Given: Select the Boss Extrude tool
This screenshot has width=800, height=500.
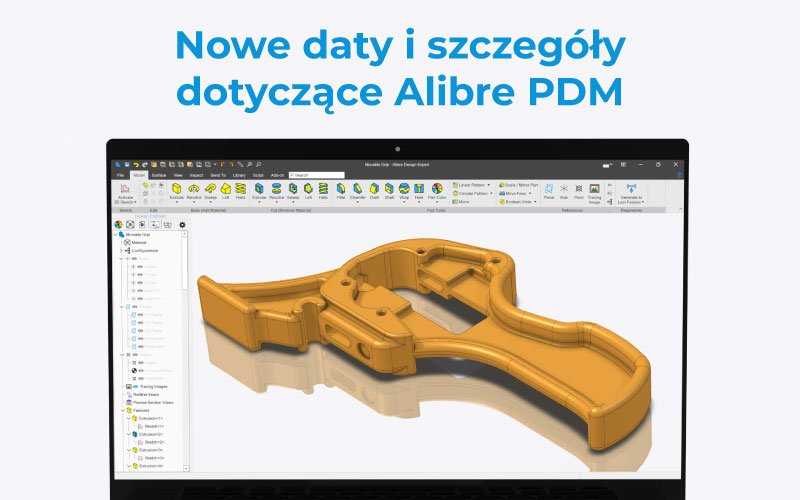Looking at the screenshot, I should (x=177, y=191).
